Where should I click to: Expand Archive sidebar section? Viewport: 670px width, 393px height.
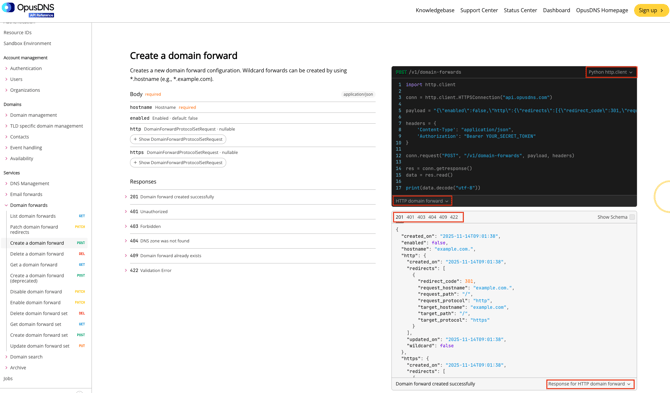[x=18, y=368]
